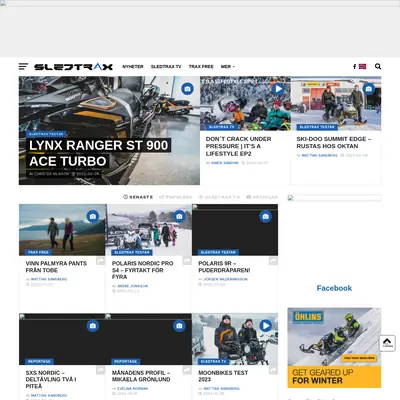Open Månadens Profil – Mikaela Grönlund title

141,376
